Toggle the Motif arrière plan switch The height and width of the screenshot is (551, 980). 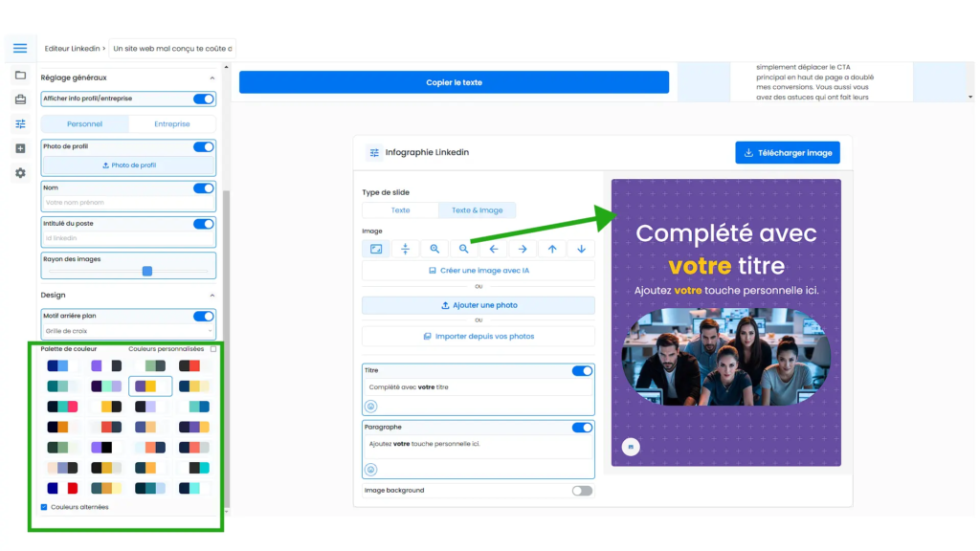(203, 316)
